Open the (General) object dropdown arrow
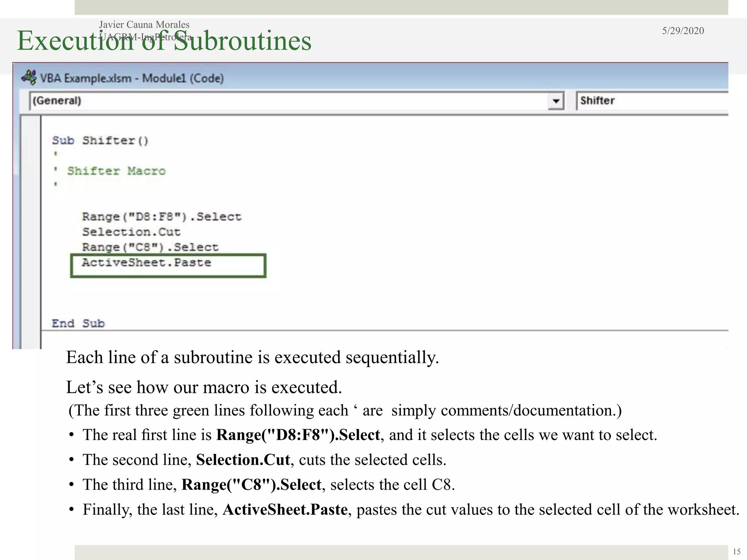This screenshot has width=747, height=560. [556, 101]
